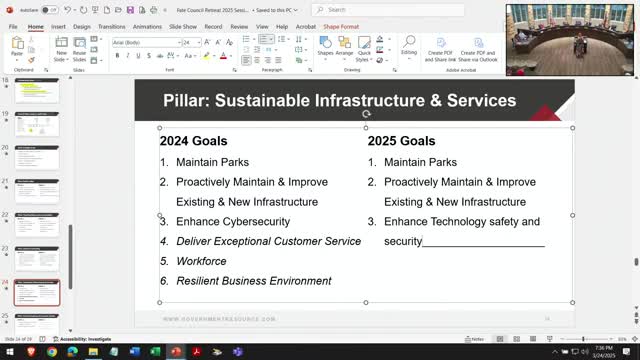640x360 pixels.
Task: Click the Shape Fill icon
Action: point(380,39)
